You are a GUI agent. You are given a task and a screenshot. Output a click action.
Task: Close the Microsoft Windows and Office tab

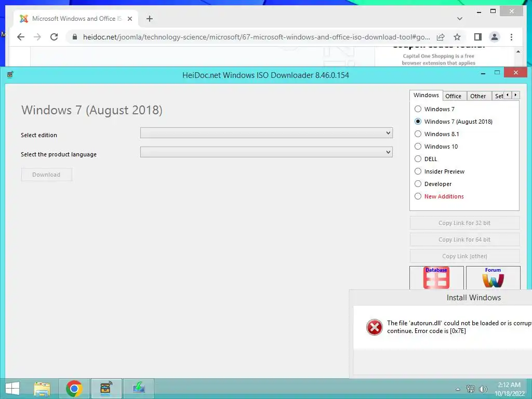click(x=129, y=19)
